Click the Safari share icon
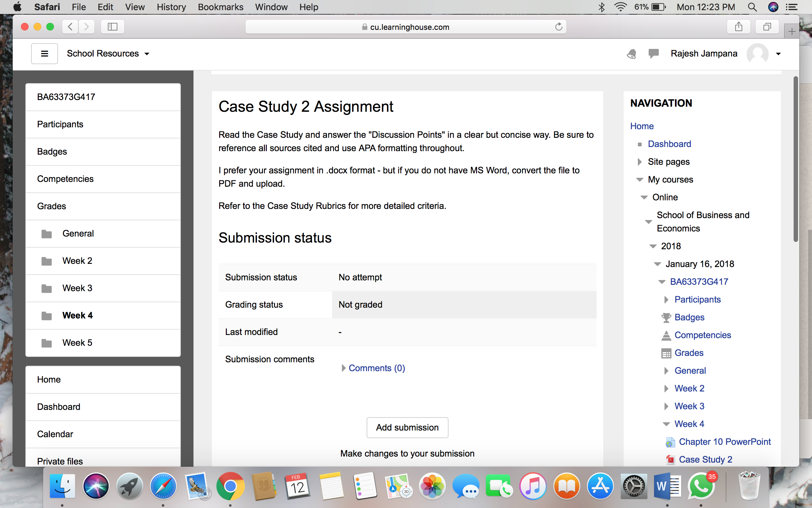The height and width of the screenshot is (508, 812). pos(738,27)
